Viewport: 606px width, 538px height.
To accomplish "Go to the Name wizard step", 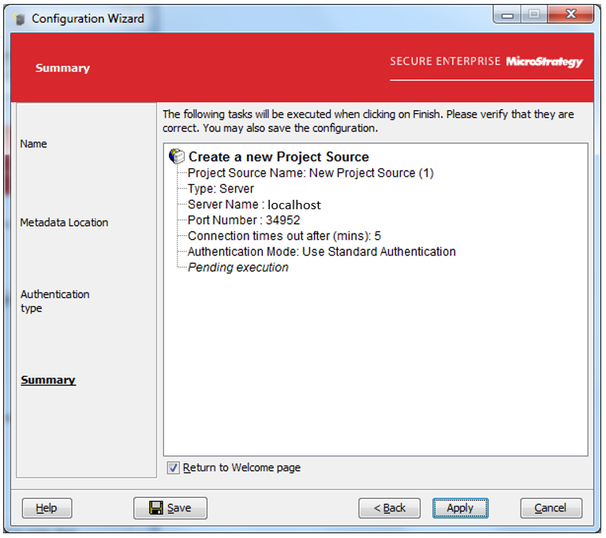I will coord(34,144).
